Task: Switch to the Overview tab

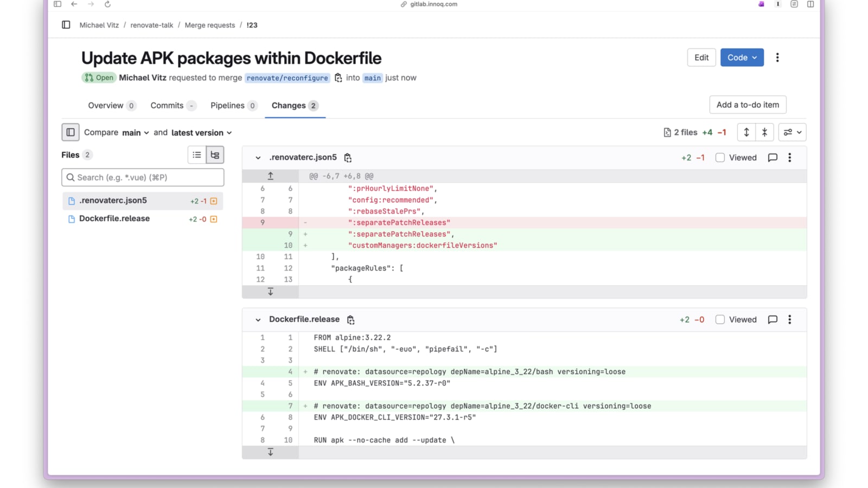Action: pos(112,106)
